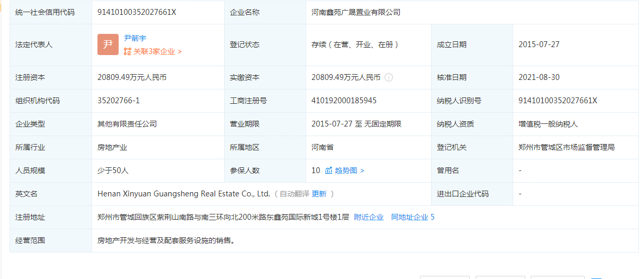Select credit code 91410100352027661X text

click(137, 12)
